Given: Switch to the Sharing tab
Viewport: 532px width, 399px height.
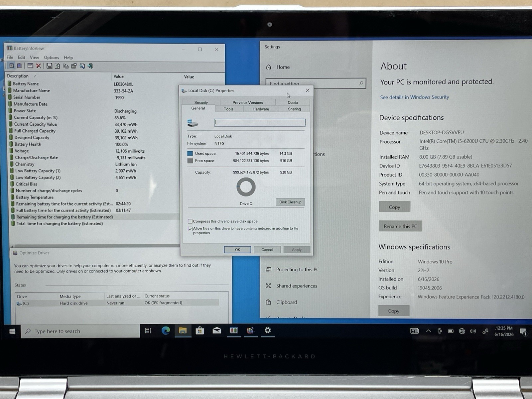Looking at the screenshot, I should click(294, 109).
